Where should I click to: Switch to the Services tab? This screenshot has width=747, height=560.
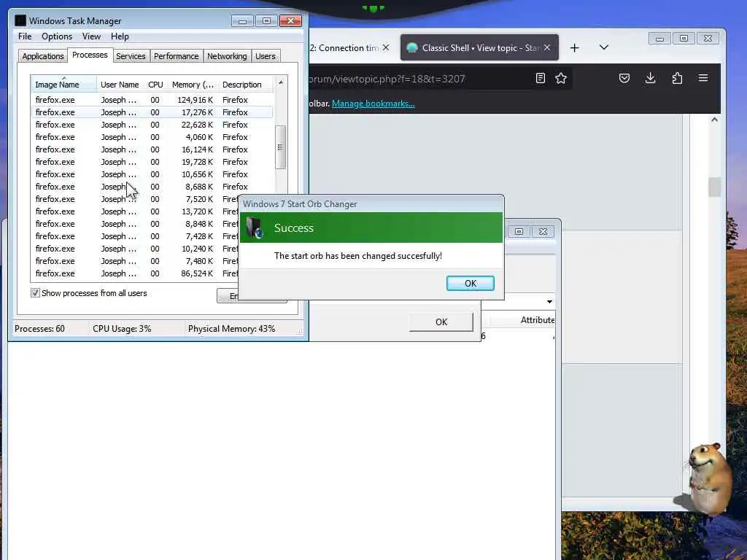pyautogui.click(x=131, y=56)
